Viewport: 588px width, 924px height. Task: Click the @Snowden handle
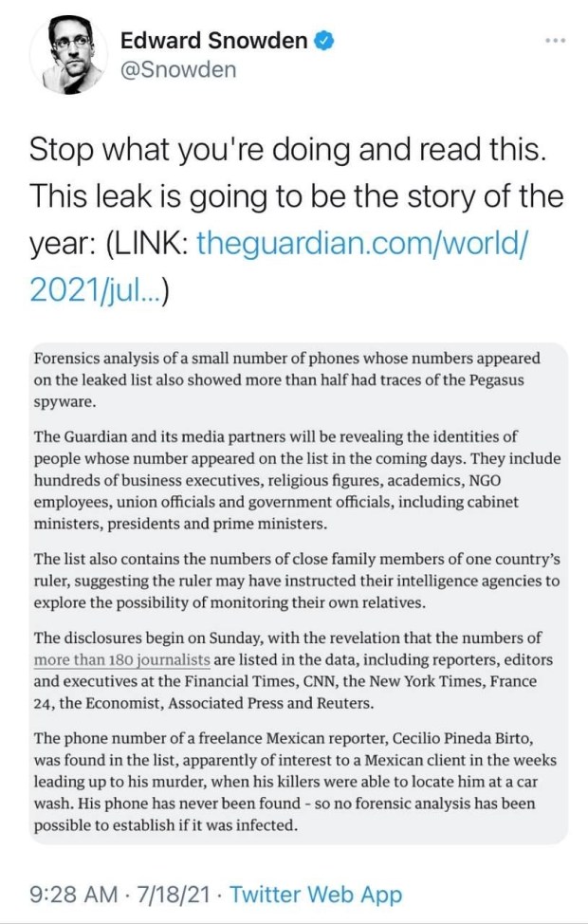[x=178, y=70]
